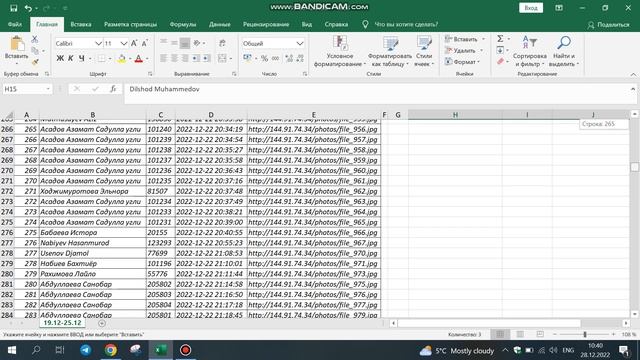
Task: Click the ENG language indicator
Action: click(568, 350)
